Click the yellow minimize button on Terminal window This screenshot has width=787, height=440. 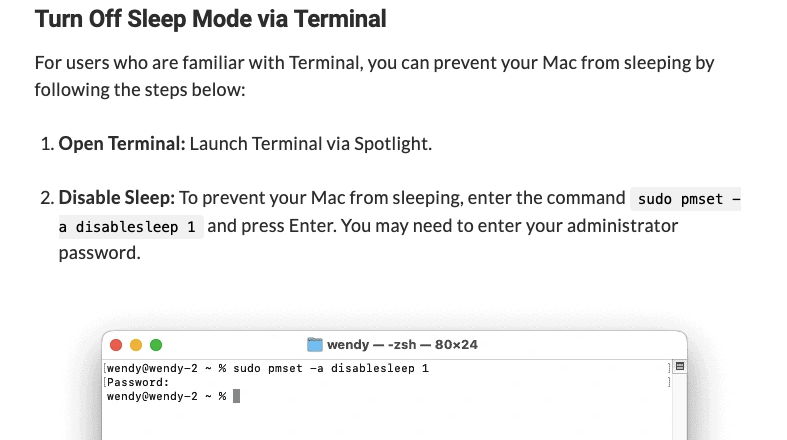(x=136, y=345)
